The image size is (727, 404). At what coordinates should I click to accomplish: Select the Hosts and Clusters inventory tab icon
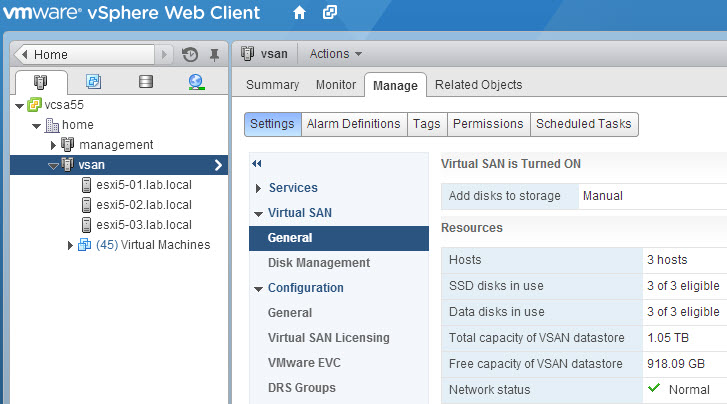tap(41, 82)
